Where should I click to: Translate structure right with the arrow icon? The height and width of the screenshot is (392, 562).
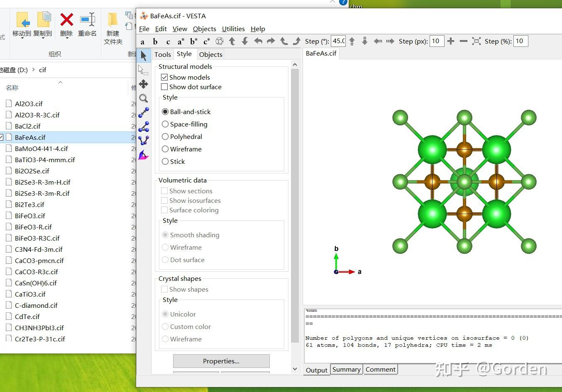390,41
